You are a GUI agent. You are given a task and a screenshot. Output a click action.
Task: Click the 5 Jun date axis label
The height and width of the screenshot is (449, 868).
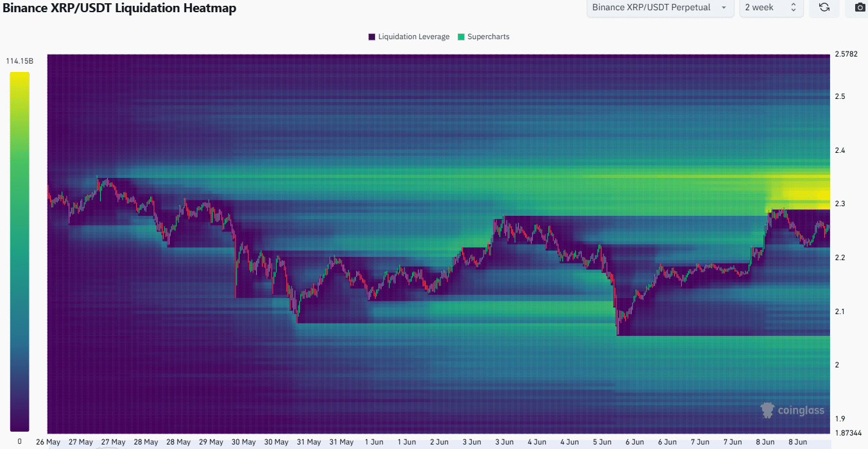(x=602, y=442)
